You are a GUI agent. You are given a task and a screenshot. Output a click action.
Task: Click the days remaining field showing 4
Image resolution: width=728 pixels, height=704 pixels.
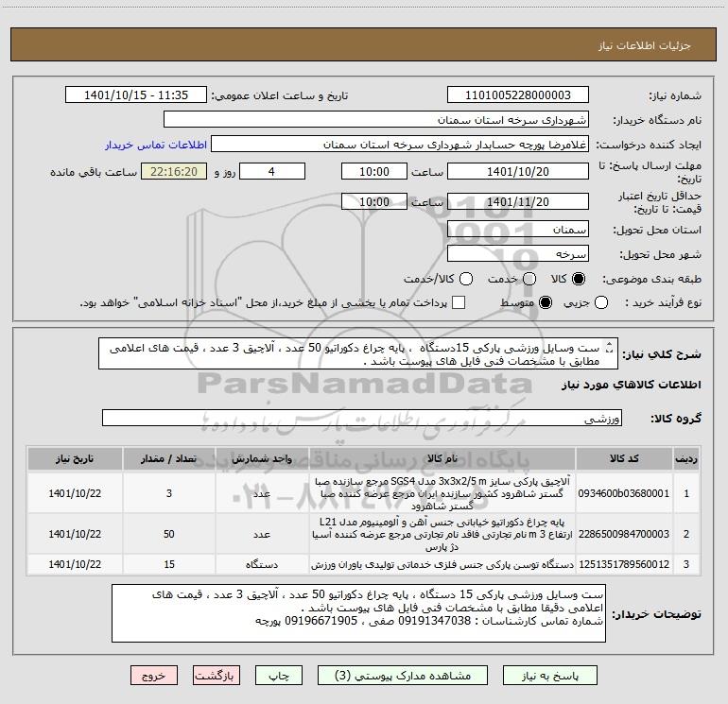pos(272,171)
